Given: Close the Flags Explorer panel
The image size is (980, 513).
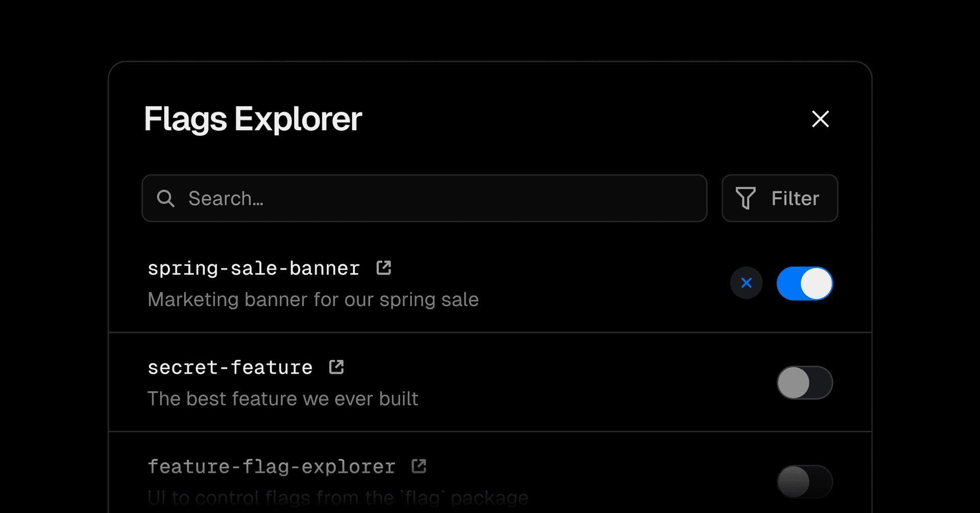Looking at the screenshot, I should tap(820, 119).
